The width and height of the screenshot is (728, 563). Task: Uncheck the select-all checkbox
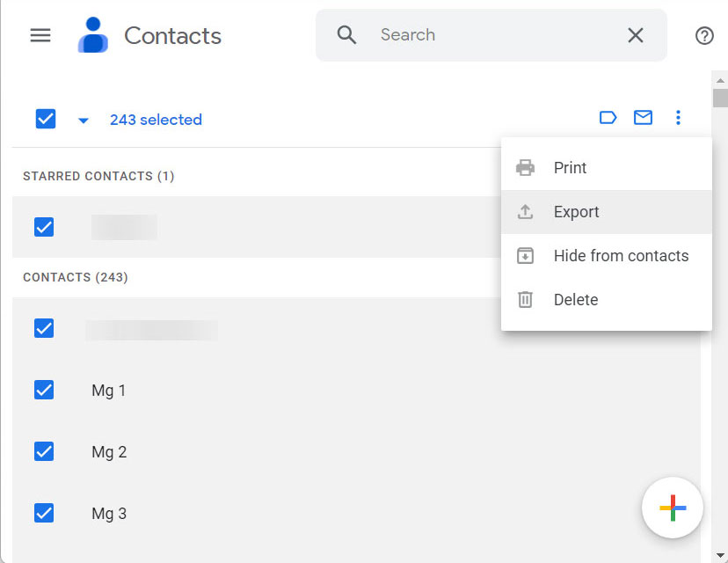46,119
